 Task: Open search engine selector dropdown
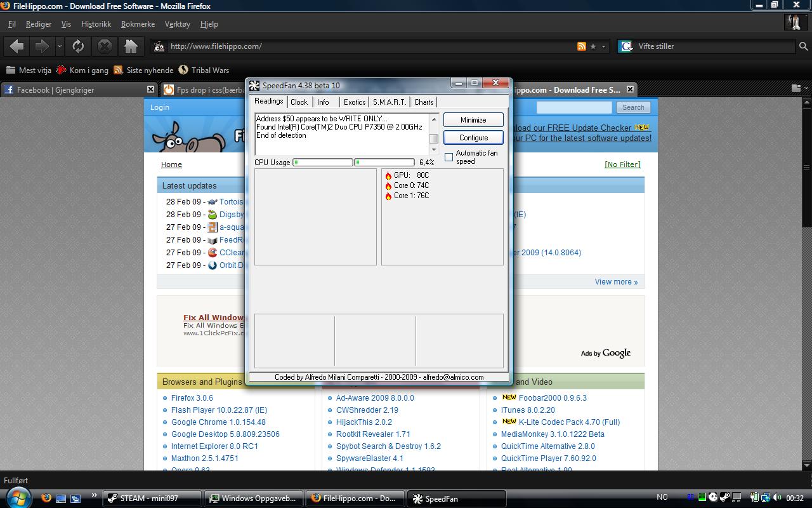pos(627,46)
